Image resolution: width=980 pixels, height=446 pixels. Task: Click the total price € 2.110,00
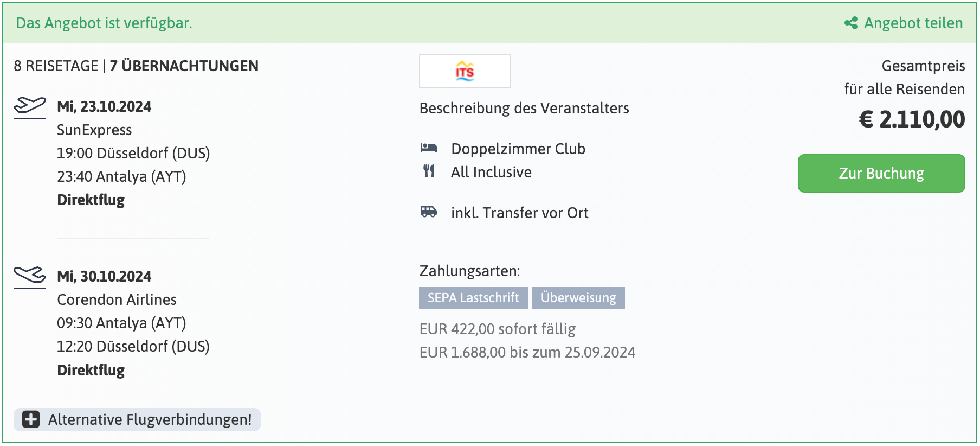point(912,118)
